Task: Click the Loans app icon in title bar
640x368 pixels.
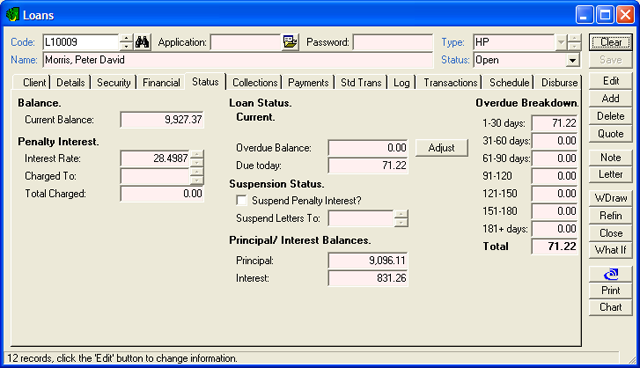Action: tap(13, 15)
